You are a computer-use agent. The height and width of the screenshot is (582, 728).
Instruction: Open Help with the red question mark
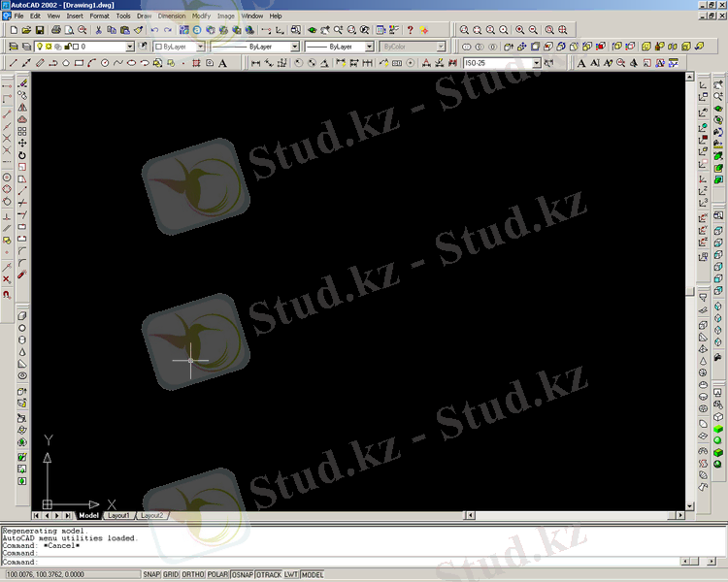410,30
